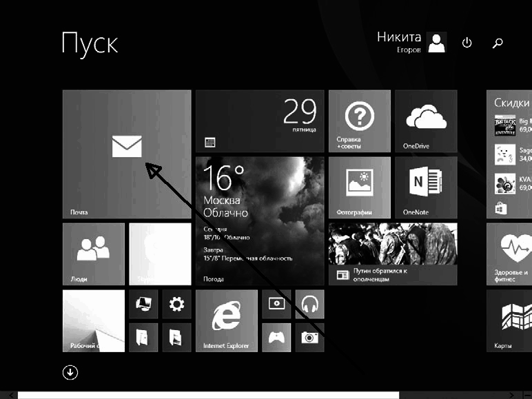Open the Здоровье и фитнес tile
Viewport: 532px width, 399px height.
pyautogui.click(x=509, y=254)
